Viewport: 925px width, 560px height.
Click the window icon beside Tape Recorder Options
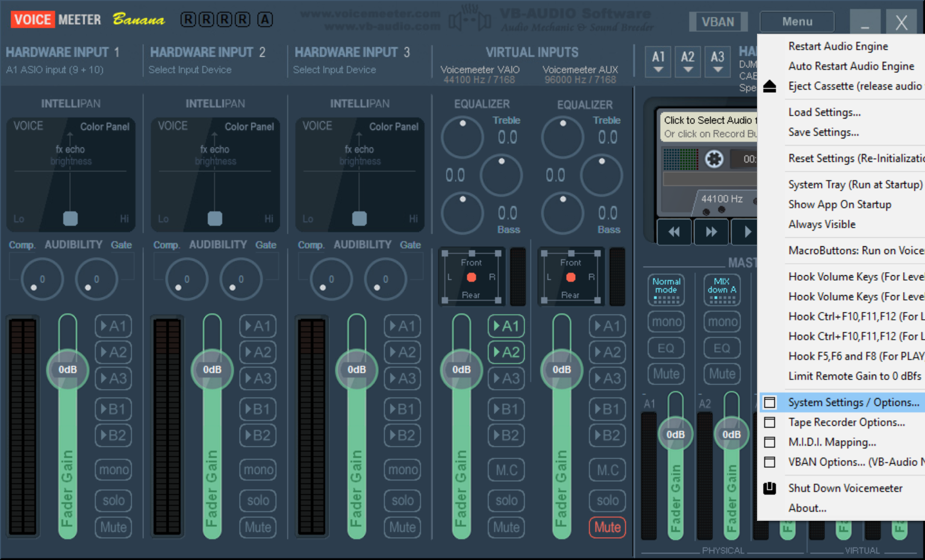[770, 422]
